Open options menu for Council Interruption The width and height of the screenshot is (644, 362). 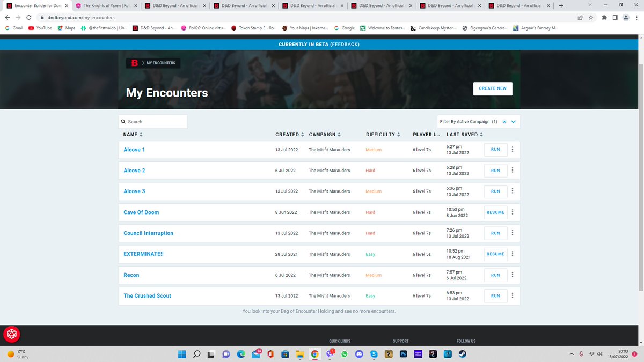513,233
